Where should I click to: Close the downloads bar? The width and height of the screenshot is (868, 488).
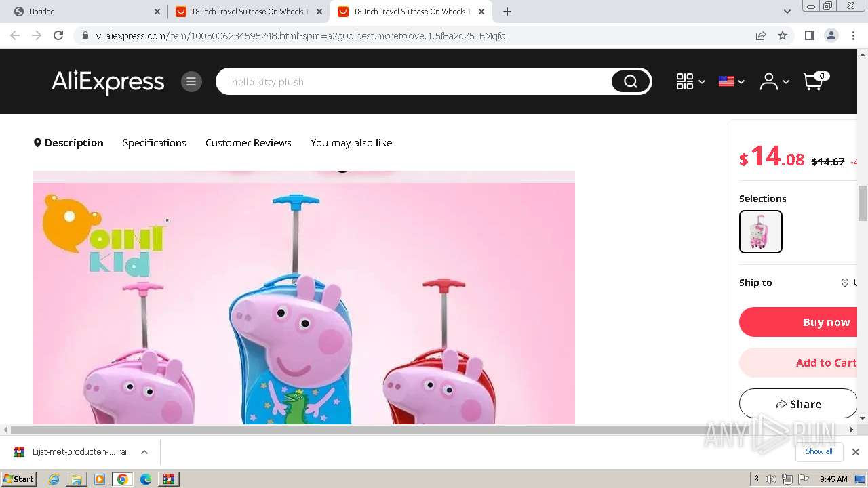(856, 452)
